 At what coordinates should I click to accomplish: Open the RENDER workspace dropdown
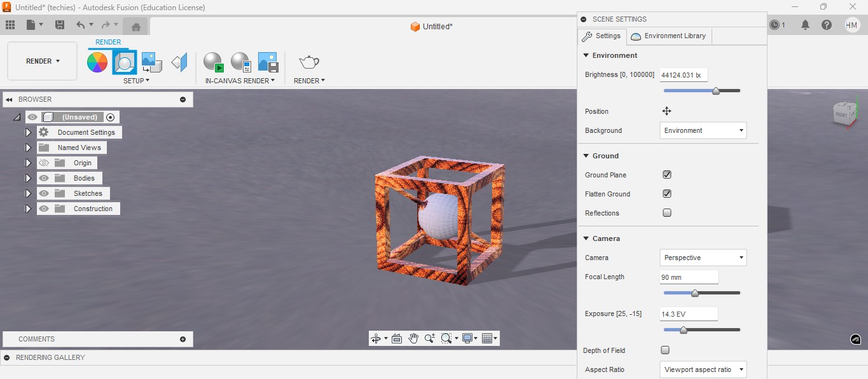43,61
